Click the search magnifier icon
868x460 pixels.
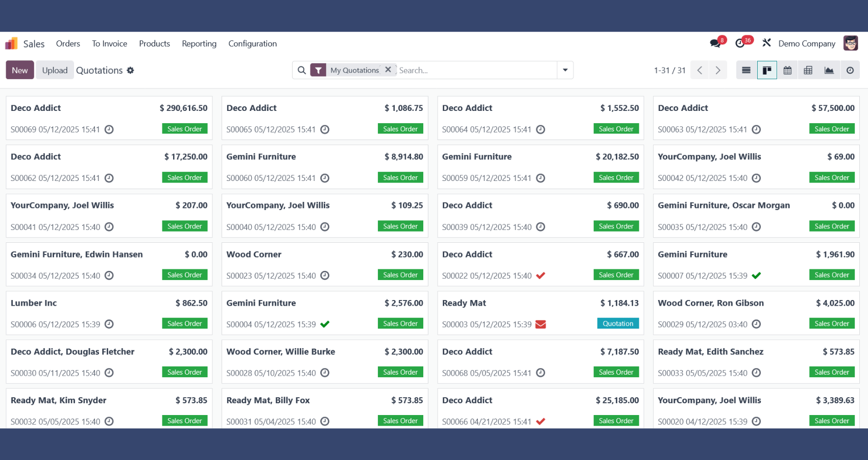click(x=302, y=70)
